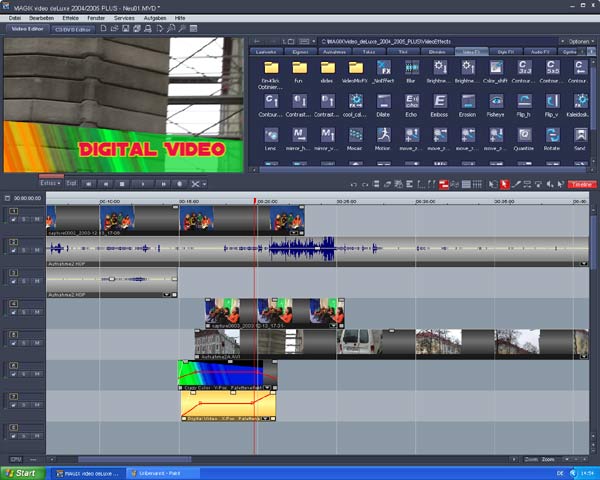The image size is (600, 480).
Task: Click the red playhead marker on the ruler
Action: (255, 201)
